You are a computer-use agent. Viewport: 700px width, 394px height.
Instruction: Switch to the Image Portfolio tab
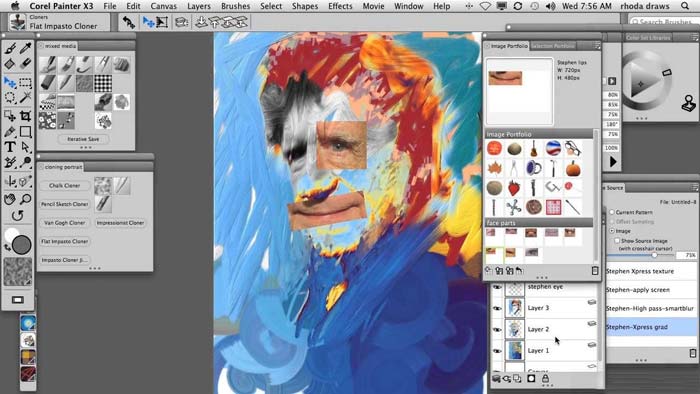[x=508, y=46]
